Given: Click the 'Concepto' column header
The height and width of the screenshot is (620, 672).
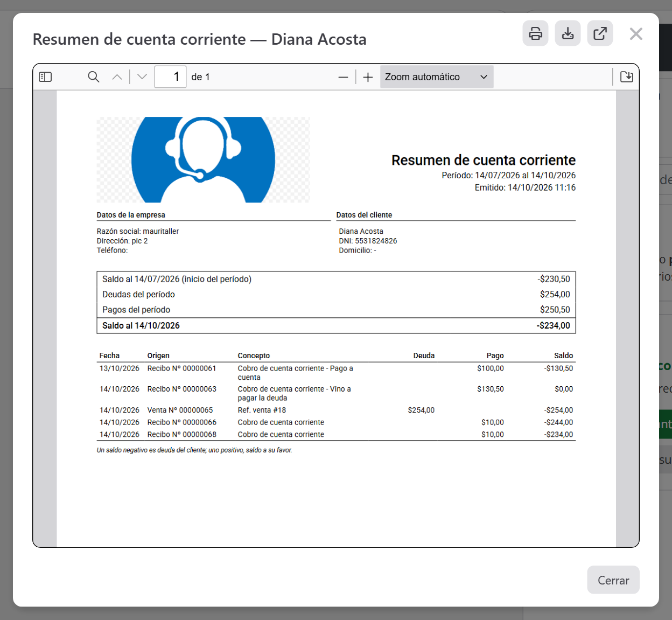Looking at the screenshot, I should (254, 356).
